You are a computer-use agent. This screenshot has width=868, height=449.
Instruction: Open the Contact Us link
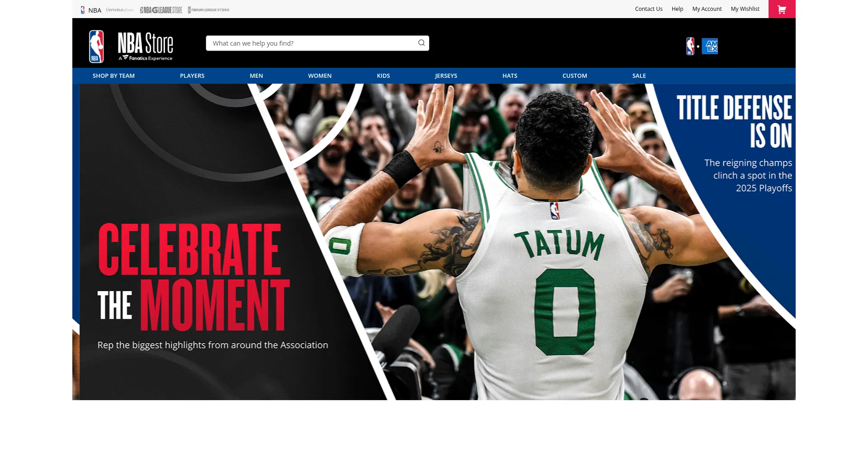(x=648, y=9)
